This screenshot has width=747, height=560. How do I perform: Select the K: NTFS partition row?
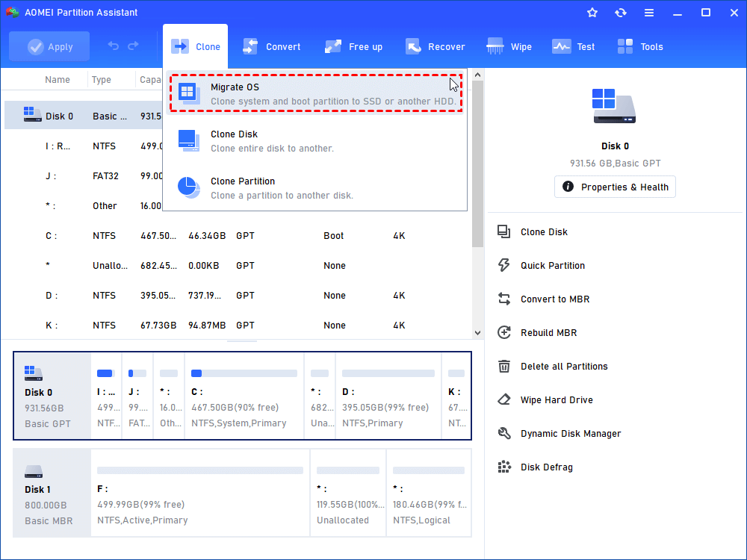tap(238, 326)
